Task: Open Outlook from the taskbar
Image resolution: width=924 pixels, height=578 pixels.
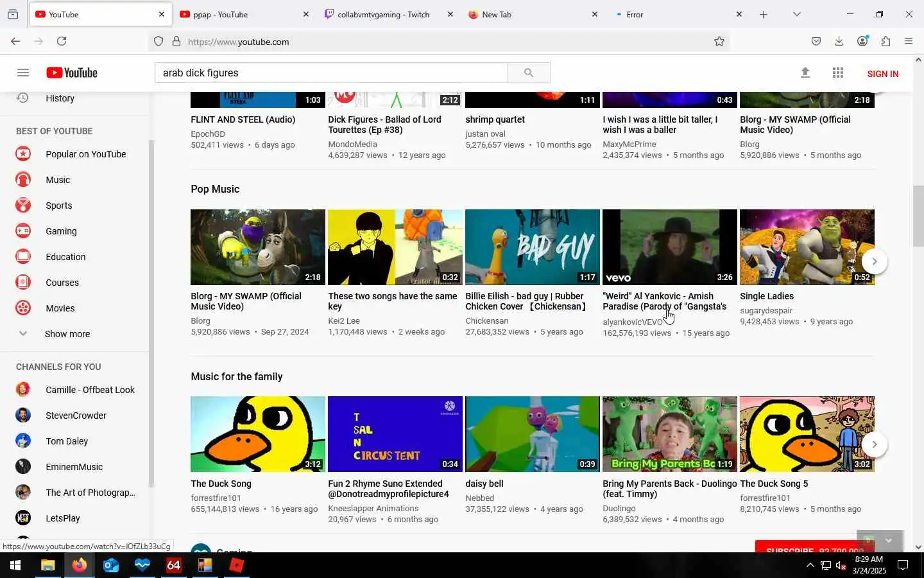Action: [x=110, y=565]
